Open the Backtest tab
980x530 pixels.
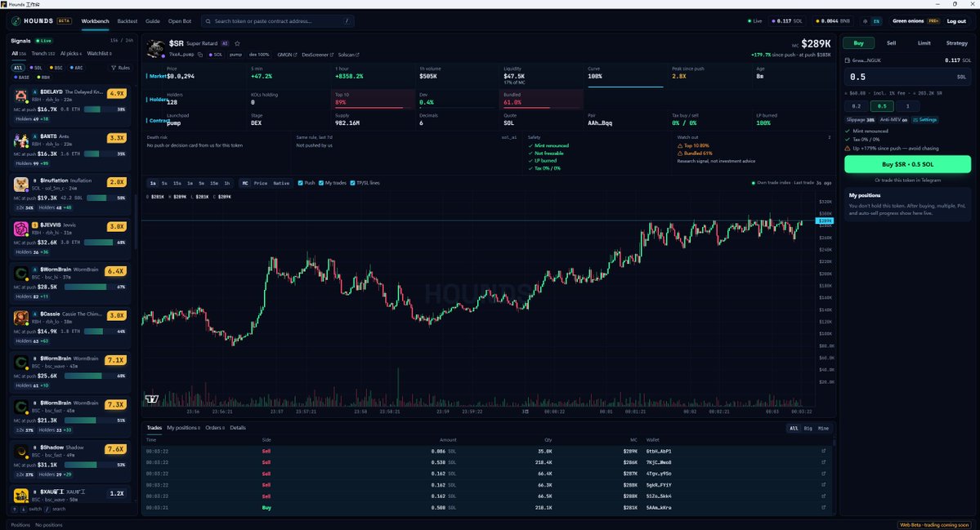[128, 21]
